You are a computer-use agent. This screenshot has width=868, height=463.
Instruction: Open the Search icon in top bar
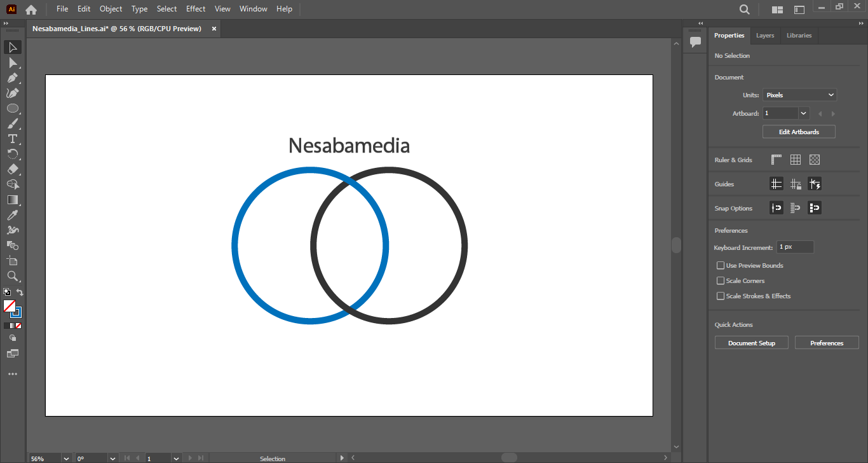point(745,10)
